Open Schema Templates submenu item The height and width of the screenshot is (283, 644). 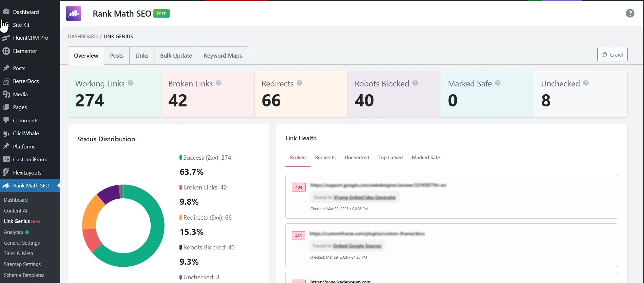coord(24,275)
